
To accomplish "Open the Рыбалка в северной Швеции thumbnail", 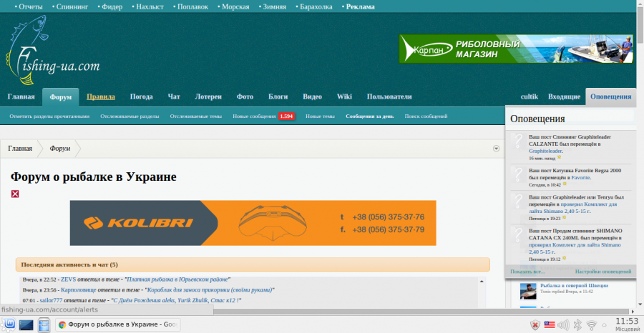I will click(528, 290).
